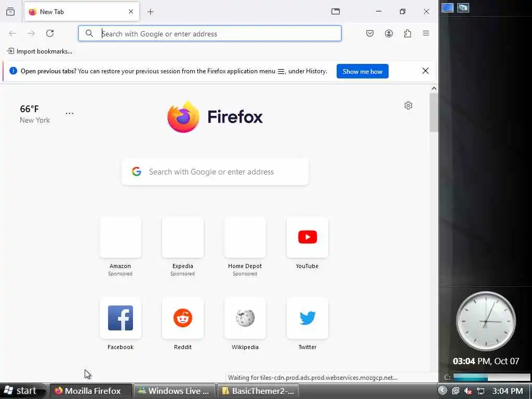This screenshot has height=399, width=532.
Task: Click the Show me how button
Action: pyautogui.click(x=362, y=71)
